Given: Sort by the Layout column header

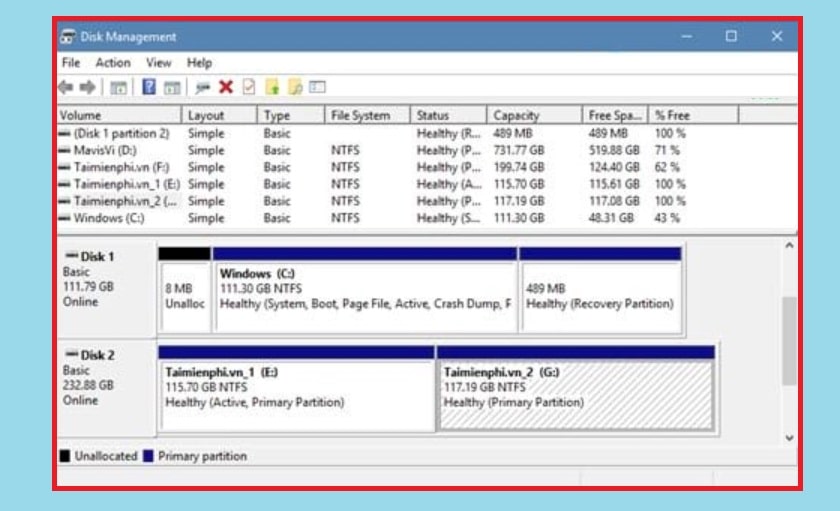Looking at the screenshot, I should (220, 115).
